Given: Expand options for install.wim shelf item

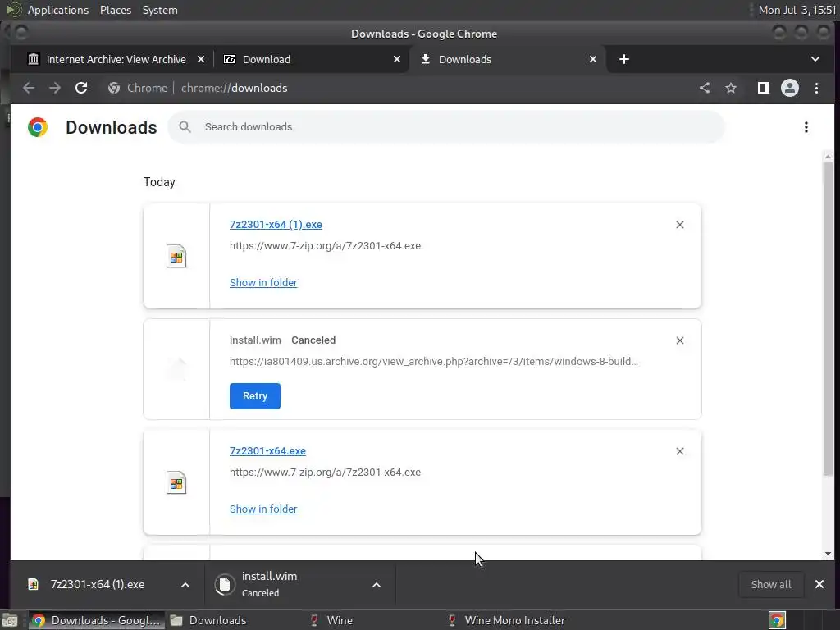Looking at the screenshot, I should click(377, 584).
